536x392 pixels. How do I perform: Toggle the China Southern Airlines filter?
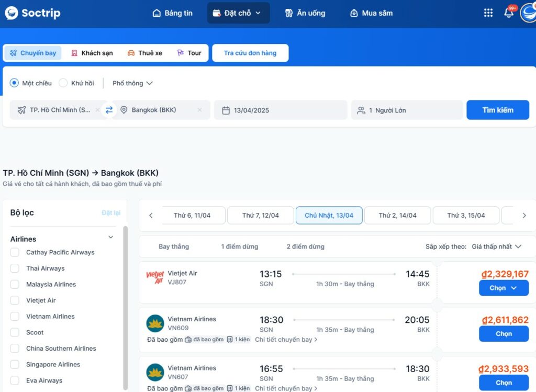[x=15, y=349]
